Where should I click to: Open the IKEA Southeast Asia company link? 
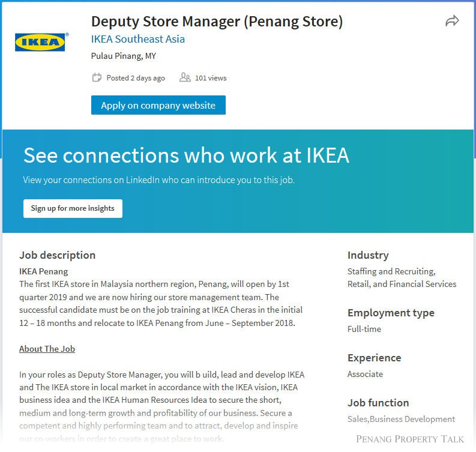tap(138, 39)
